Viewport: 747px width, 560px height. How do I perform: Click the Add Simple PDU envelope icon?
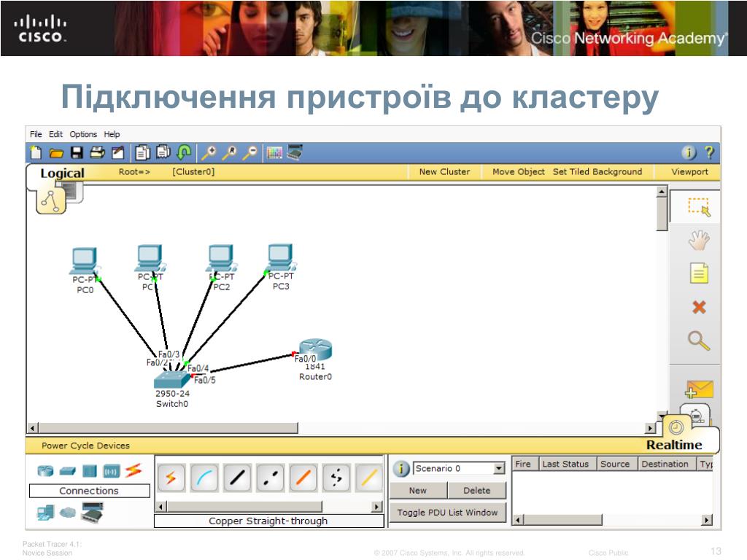pos(699,389)
